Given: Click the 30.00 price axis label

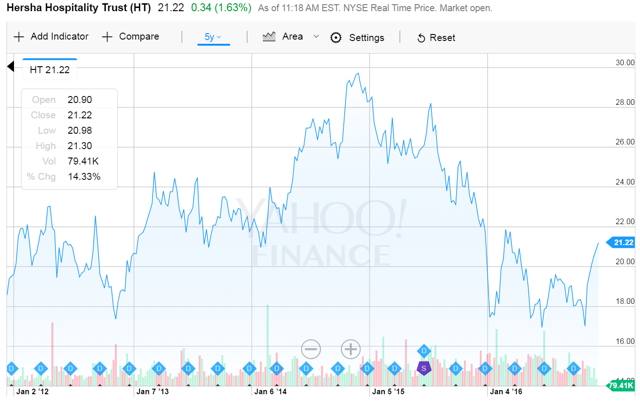Looking at the screenshot, I should click(x=625, y=62).
